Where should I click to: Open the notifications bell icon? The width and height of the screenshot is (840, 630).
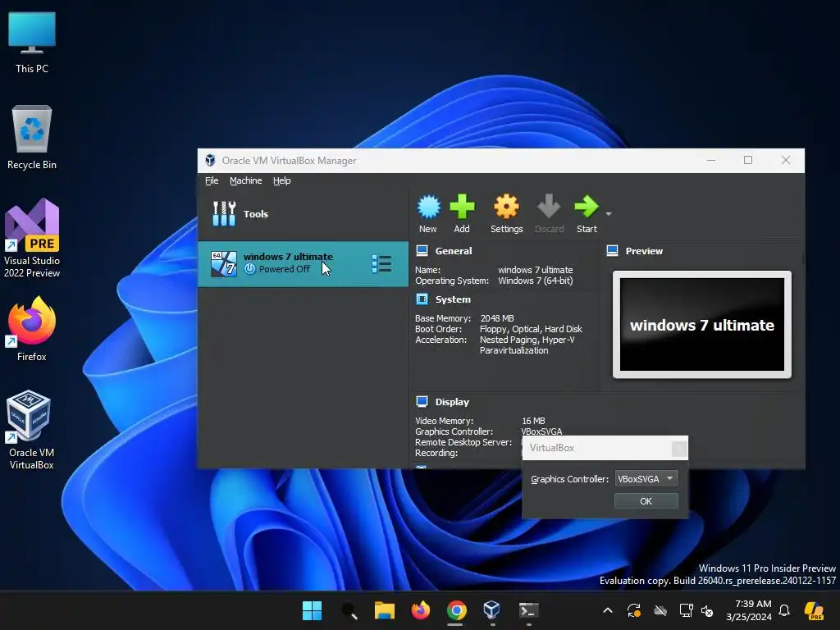pyautogui.click(x=784, y=610)
